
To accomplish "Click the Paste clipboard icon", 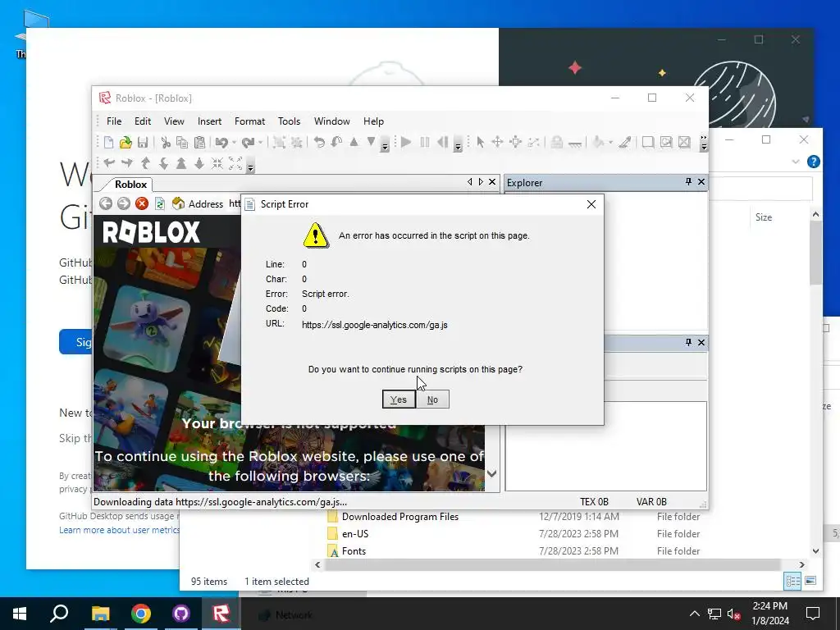I will pyautogui.click(x=199, y=143).
